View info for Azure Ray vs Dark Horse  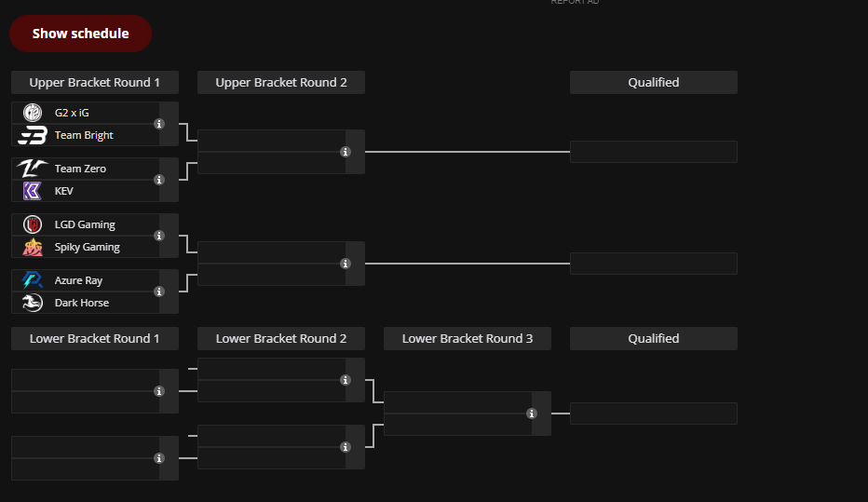pyautogui.click(x=159, y=292)
